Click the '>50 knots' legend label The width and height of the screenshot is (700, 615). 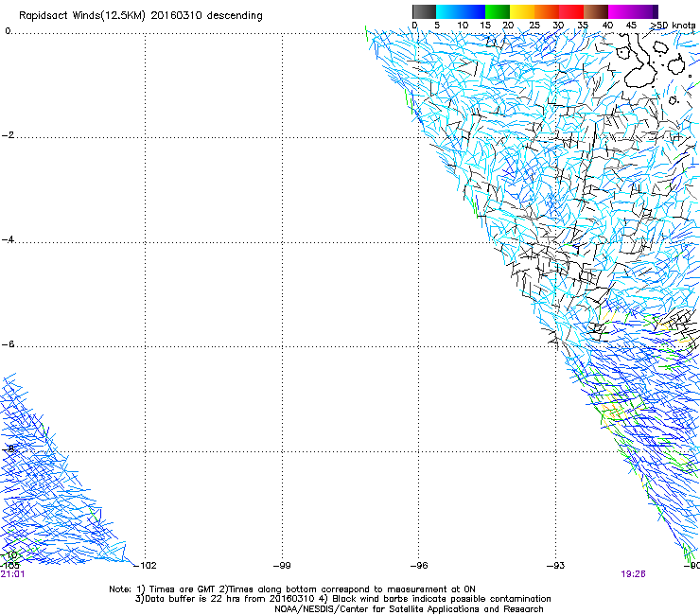pos(673,26)
